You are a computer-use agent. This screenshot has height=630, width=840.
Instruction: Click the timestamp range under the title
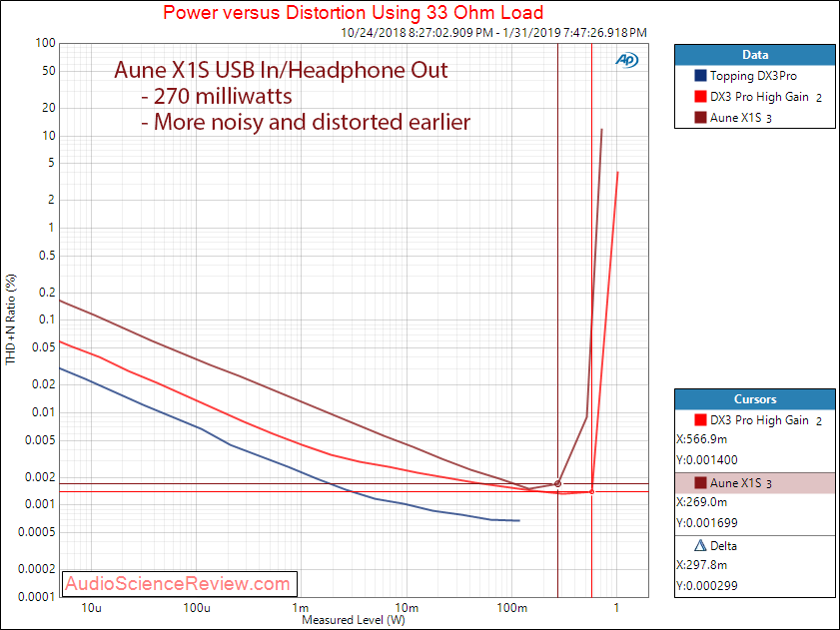[494, 33]
